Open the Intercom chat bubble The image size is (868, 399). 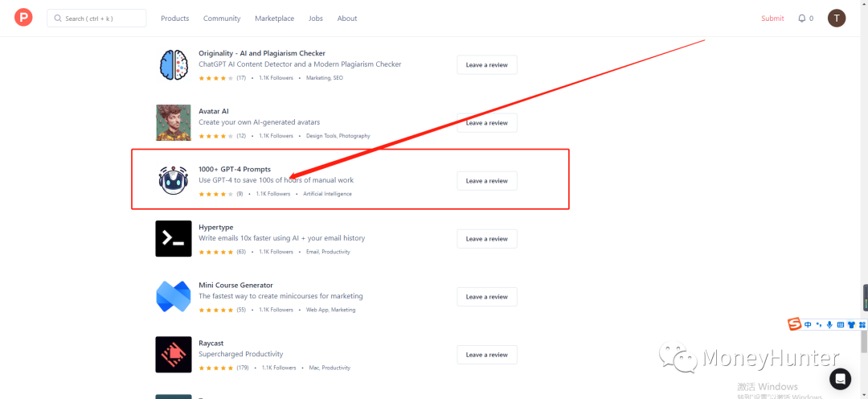pyautogui.click(x=840, y=379)
